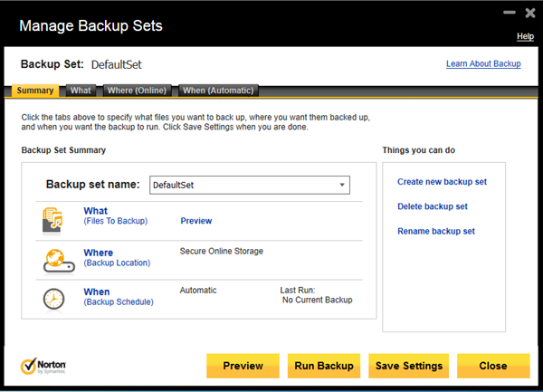Choose Delete backup set
Viewport: 543px width, 392px height.
[x=432, y=206]
